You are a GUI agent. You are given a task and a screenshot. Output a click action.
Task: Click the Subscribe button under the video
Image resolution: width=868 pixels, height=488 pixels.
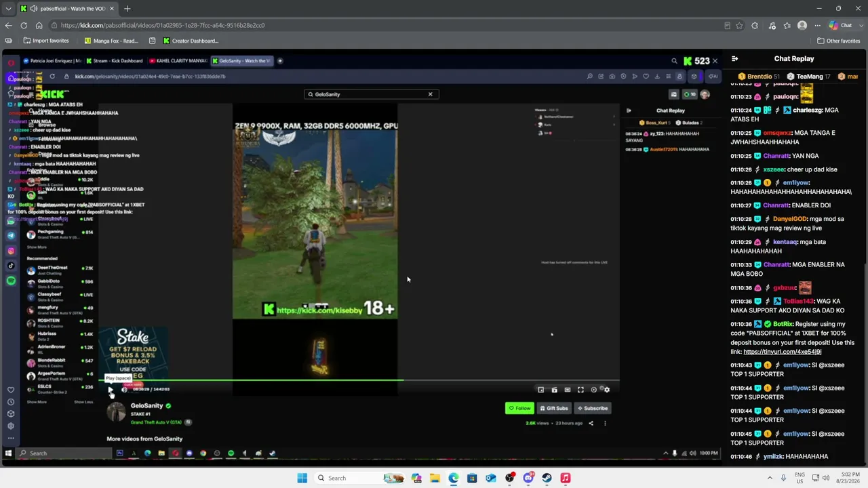click(592, 408)
